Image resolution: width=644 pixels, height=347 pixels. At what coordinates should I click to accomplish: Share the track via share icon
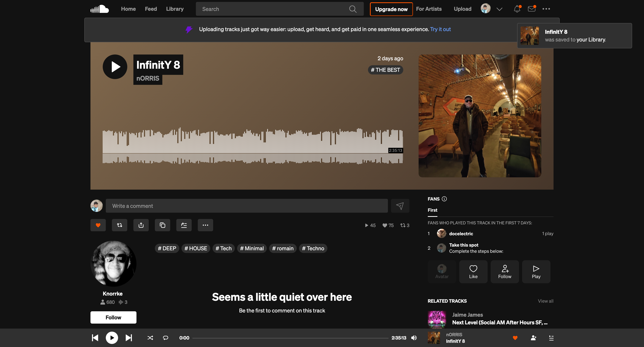tap(141, 225)
